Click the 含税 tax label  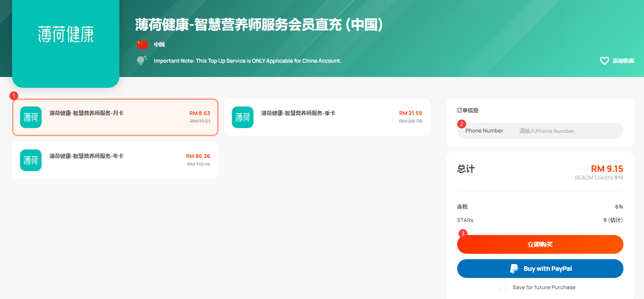pos(462,207)
